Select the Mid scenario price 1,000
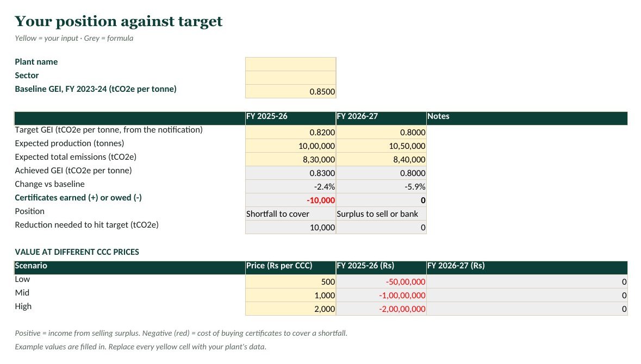 pyautogui.click(x=291, y=295)
